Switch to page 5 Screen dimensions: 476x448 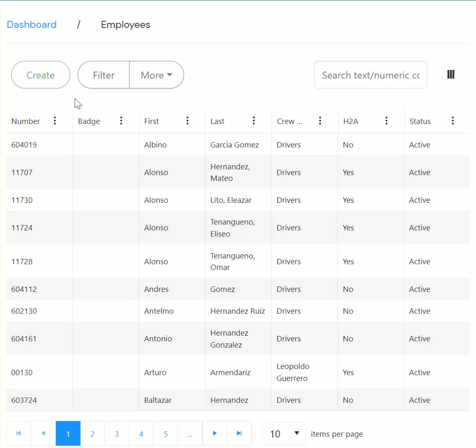point(166,434)
